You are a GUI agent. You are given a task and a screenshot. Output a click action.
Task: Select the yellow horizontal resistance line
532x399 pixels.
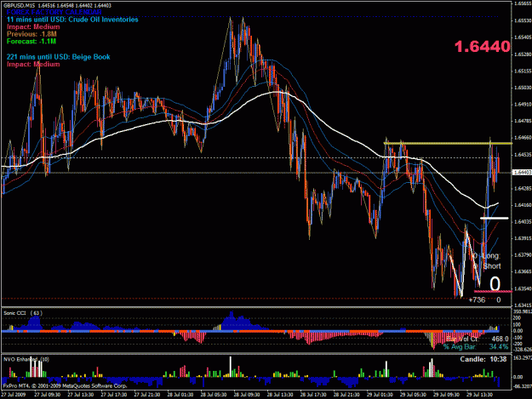click(x=448, y=144)
